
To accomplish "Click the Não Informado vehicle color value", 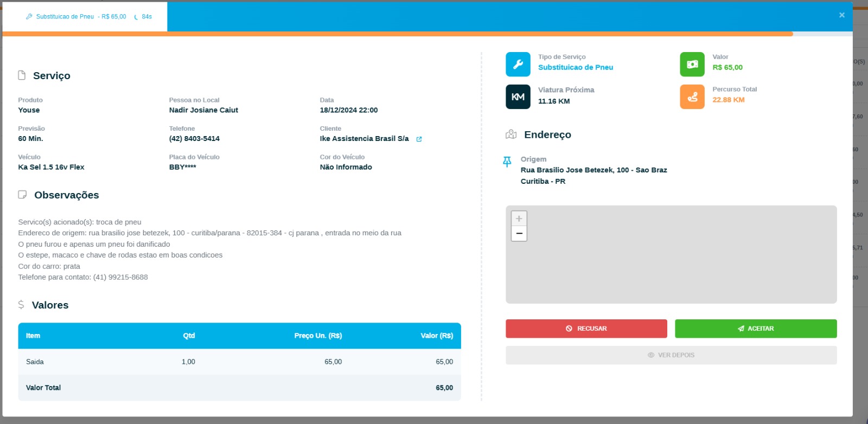I will click(x=346, y=167).
